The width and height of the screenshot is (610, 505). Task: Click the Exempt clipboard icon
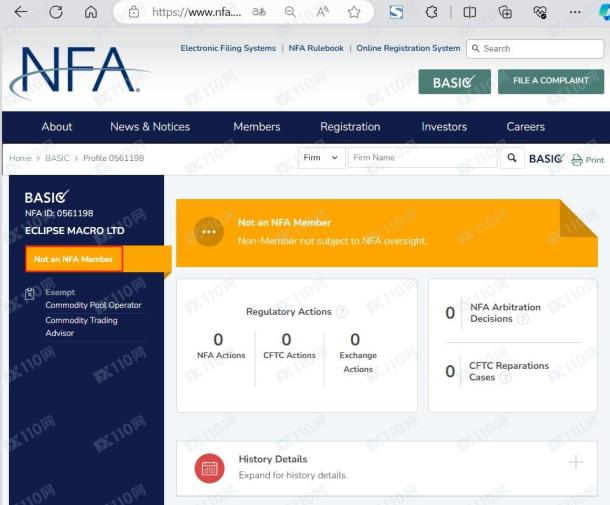tap(30, 293)
